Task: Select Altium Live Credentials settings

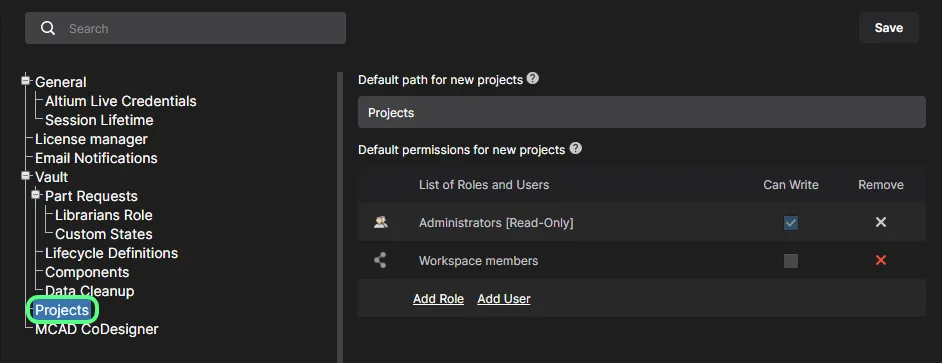Action: click(x=121, y=101)
